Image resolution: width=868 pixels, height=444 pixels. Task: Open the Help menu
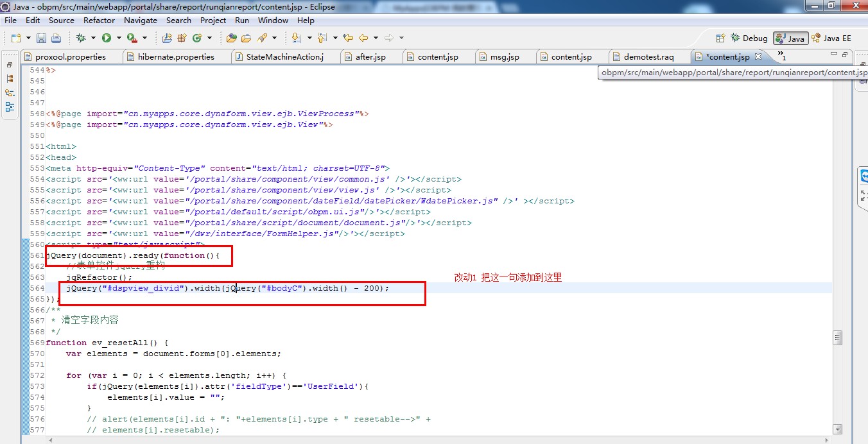click(306, 20)
